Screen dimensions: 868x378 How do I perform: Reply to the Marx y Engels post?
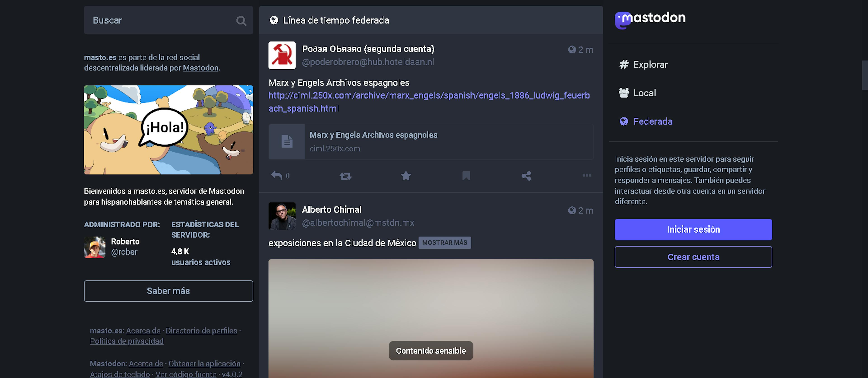[x=277, y=175]
